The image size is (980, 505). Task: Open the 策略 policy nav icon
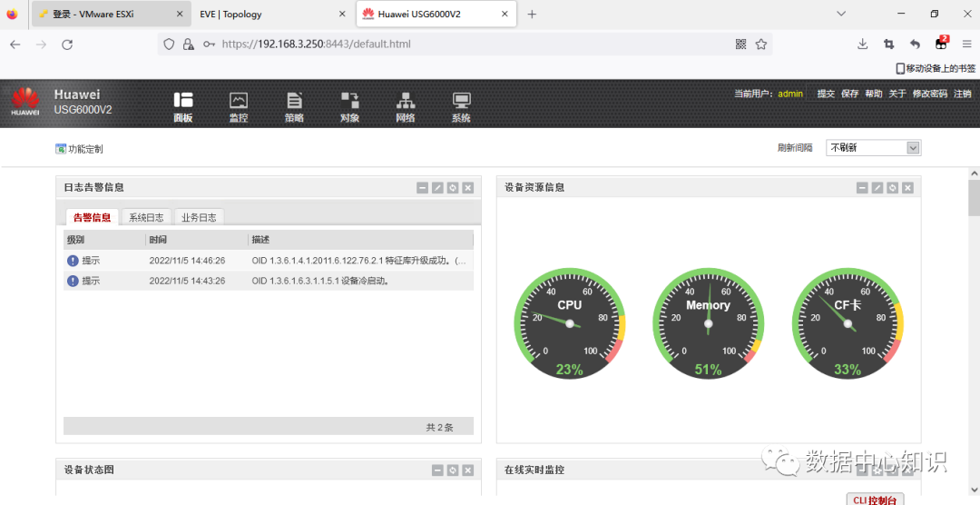[x=294, y=106]
